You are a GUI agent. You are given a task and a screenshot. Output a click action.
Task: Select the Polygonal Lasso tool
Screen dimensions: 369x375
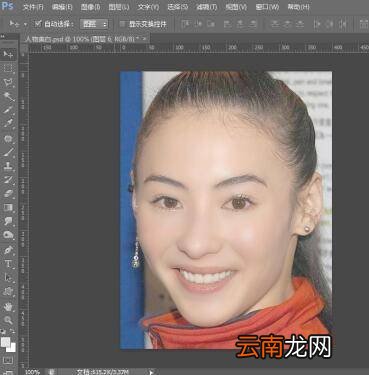click(8, 82)
